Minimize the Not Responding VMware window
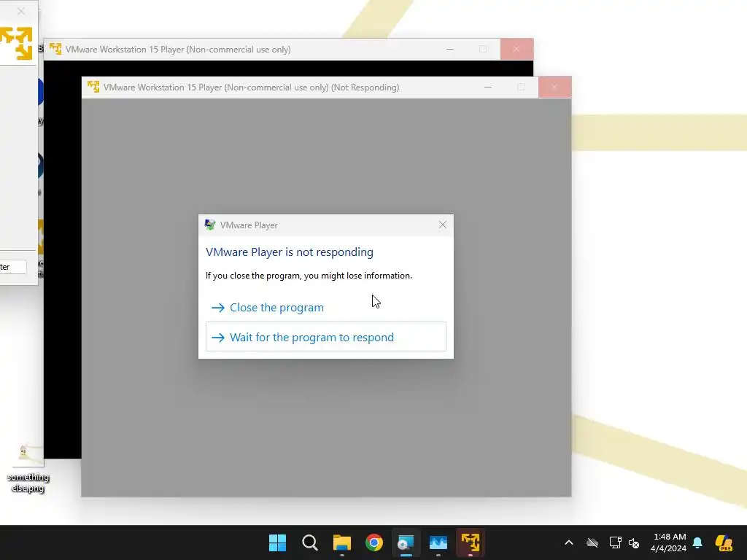This screenshot has height=560, width=747. tap(488, 87)
